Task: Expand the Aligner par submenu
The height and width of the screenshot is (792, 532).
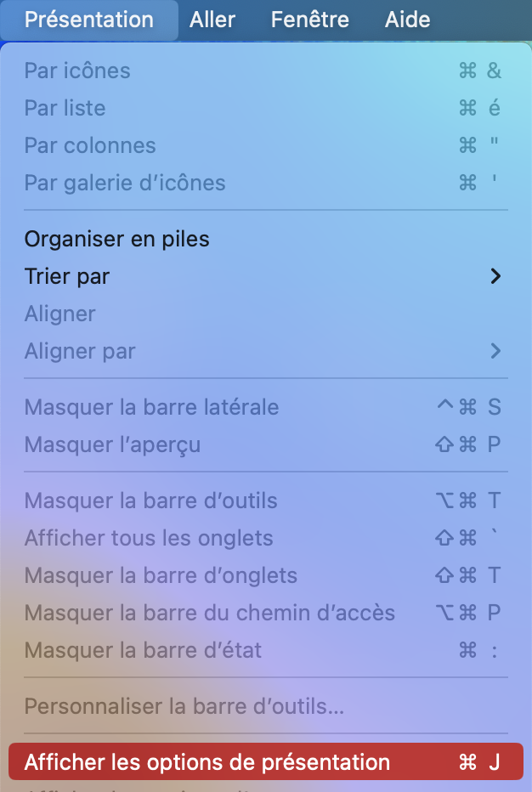Action: pos(80,351)
